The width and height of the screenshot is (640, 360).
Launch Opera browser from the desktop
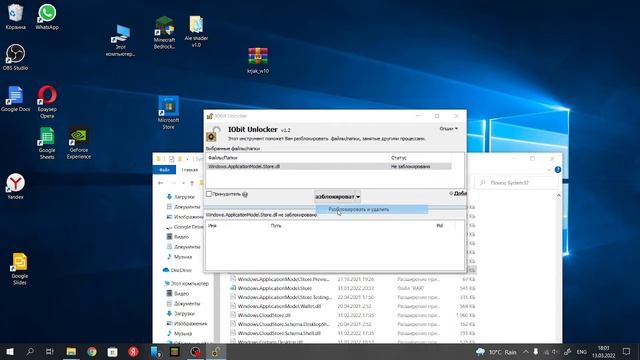coord(47,102)
